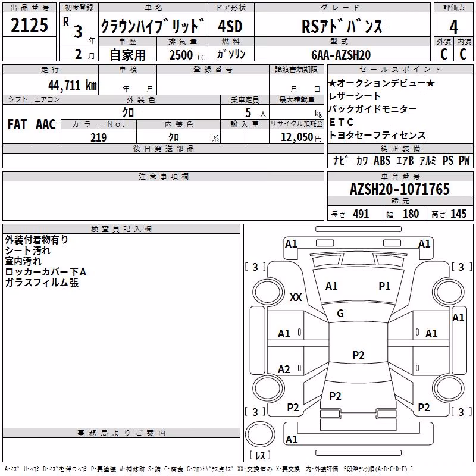Screen dimensions: 476x476
Task: Click XX mark on diagram fender
Action: click(296, 297)
